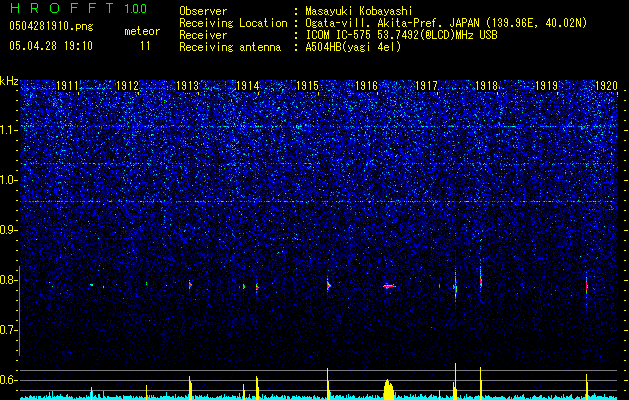Click the 1913 time marker
The height and width of the screenshot is (400, 629).
point(187,85)
